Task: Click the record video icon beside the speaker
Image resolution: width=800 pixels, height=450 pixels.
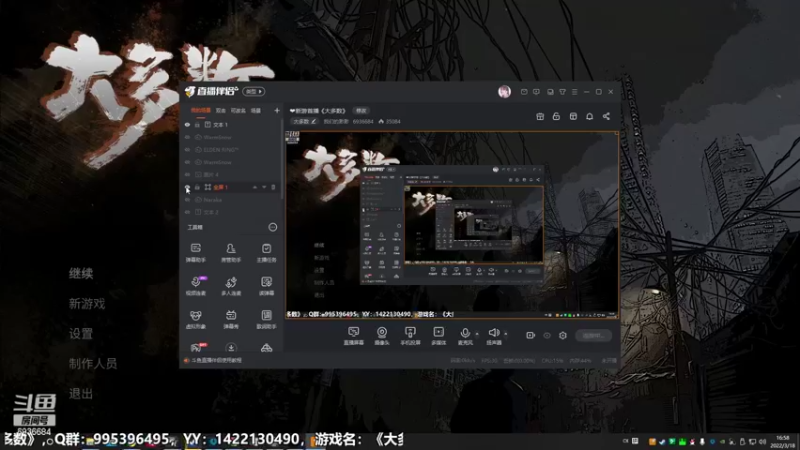Action: [x=531, y=335]
